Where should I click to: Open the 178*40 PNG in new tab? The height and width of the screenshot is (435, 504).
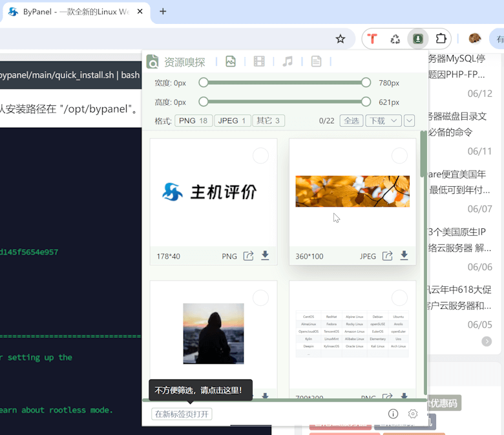coord(249,255)
